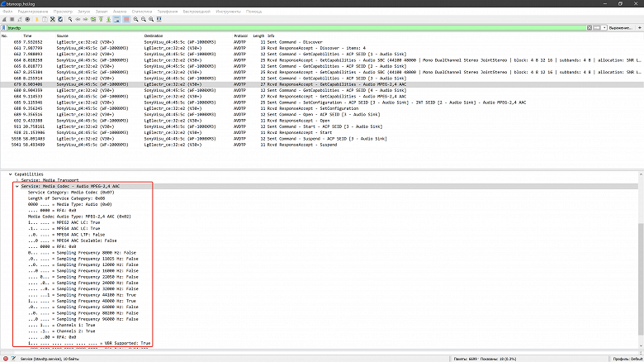This screenshot has width=644, height=362.
Task: Jump to the first packet icon
Action: click(x=101, y=19)
